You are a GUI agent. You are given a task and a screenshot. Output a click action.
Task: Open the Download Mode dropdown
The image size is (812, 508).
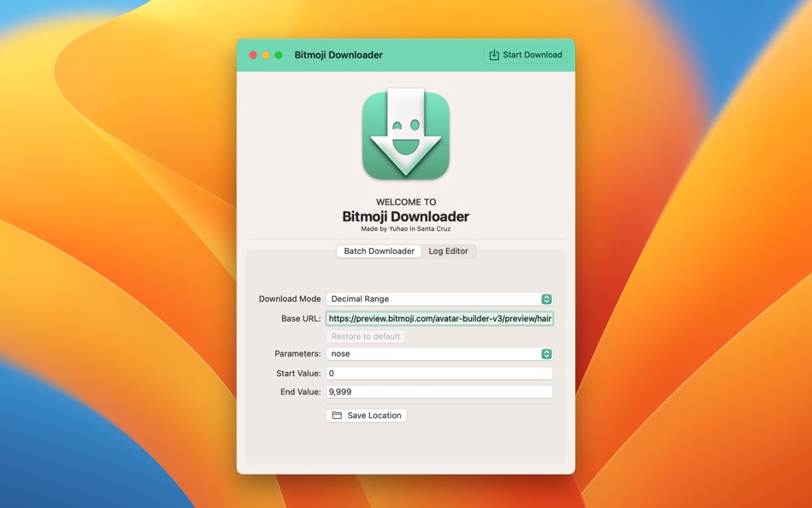[x=439, y=299]
